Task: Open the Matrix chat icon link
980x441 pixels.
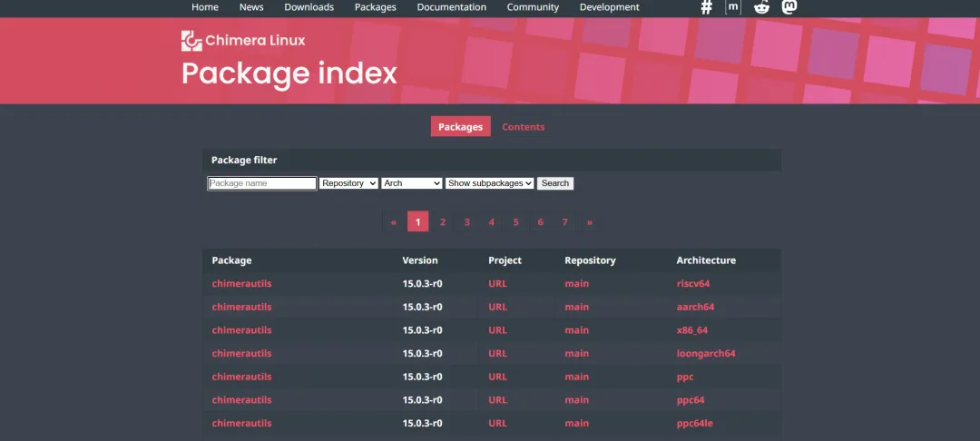Action: click(733, 7)
